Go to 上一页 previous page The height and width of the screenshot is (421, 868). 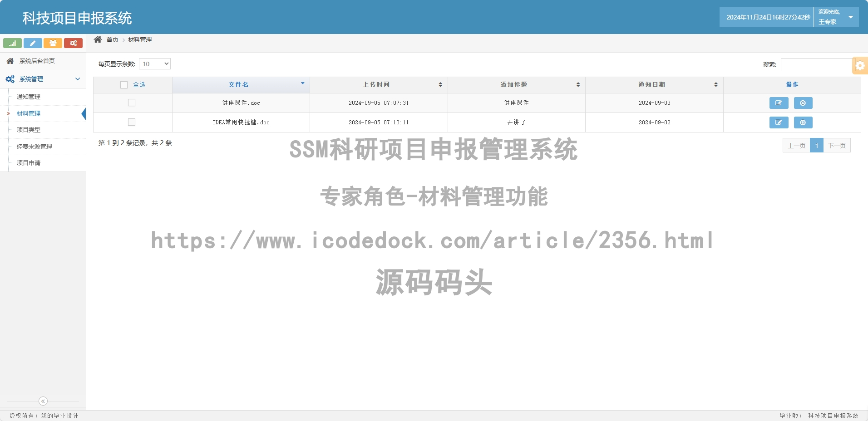point(796,146)
